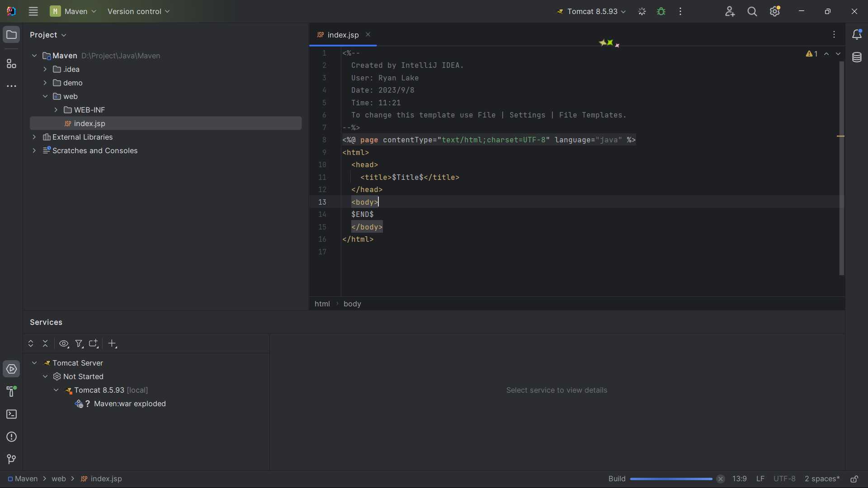This screenshot has height=488, width=868.
Task: Open the Terminal tool window
Action: (11, 414)
